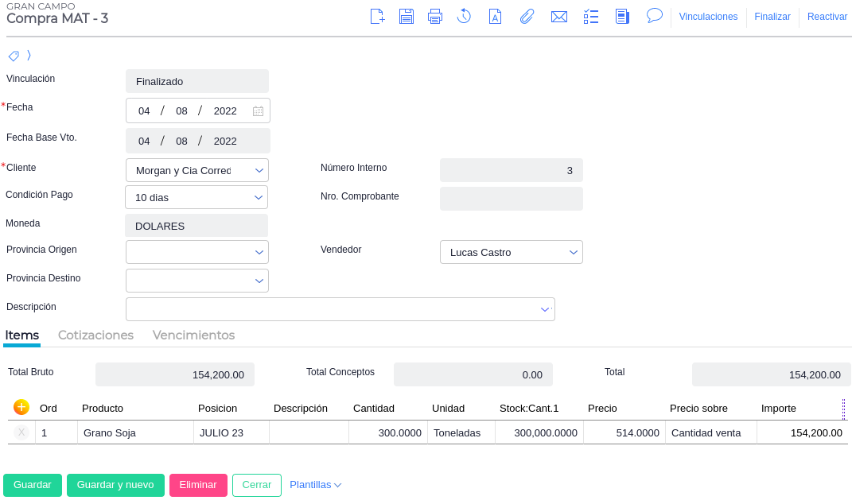
Task: Remove the Grano Soja row with X
Action: (x=21, y=432)
